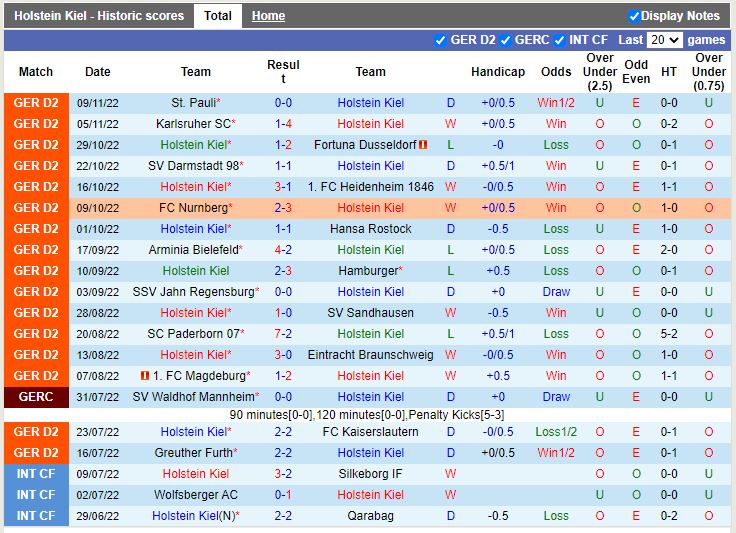Open Holstein Kiel link in 09/11/22 row
The width and height of the screenshot is (736, 533).
coord(370,103)
